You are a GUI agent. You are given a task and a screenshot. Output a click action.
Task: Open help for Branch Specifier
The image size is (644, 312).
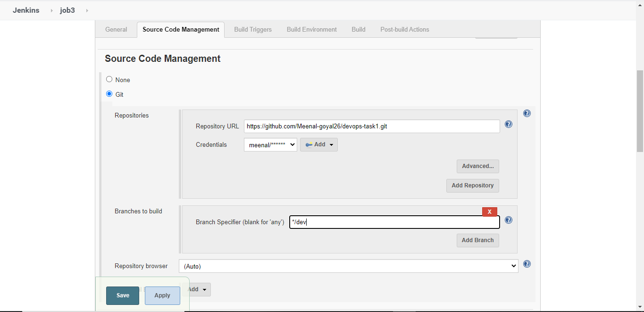pyautogui.click(x=508, y=220)
